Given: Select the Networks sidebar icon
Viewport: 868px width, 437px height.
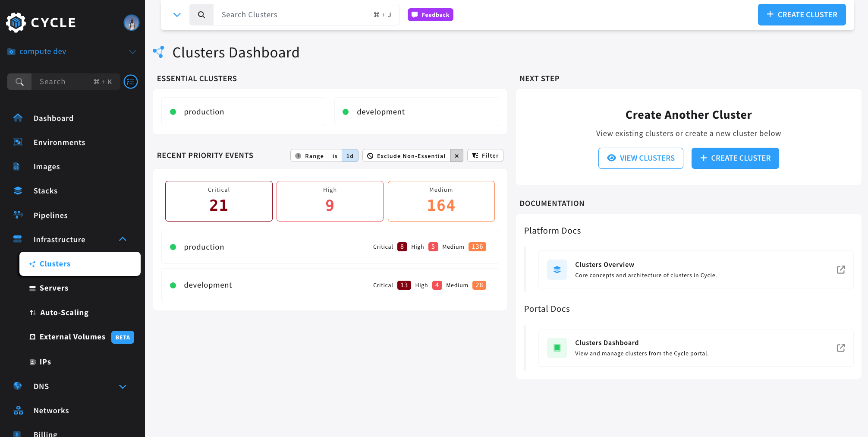Looking at the screenshot, I should click(18, 410).
